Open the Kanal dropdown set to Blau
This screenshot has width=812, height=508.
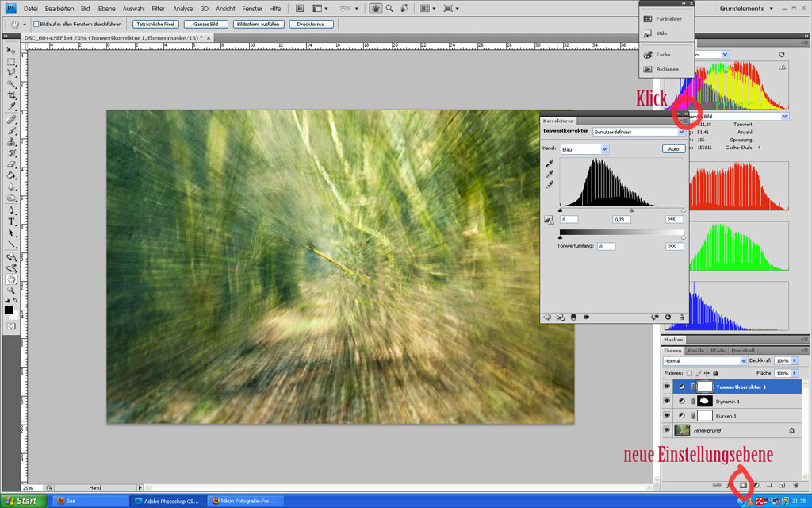click(x=584, y=149)
